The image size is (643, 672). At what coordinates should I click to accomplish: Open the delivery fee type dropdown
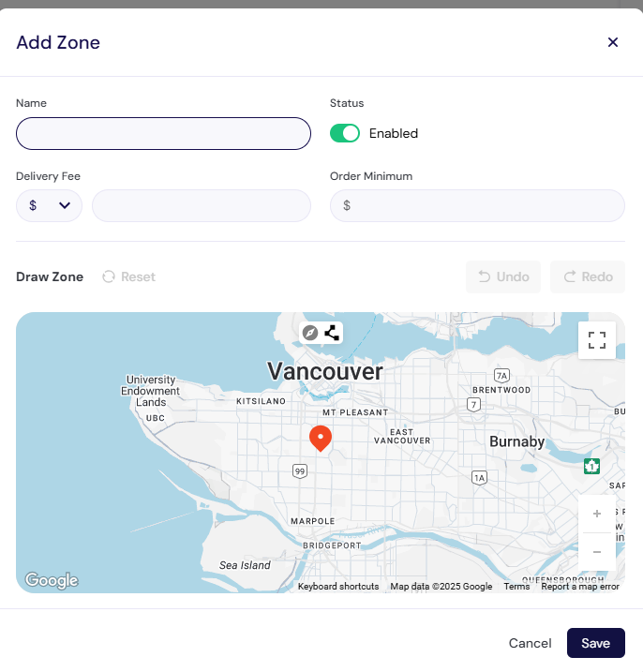49,205
